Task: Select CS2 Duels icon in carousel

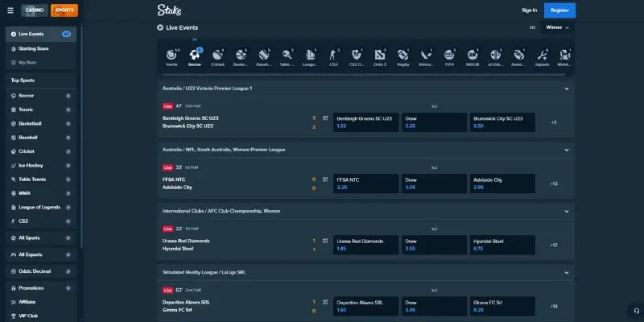Action: pos(357,55)
